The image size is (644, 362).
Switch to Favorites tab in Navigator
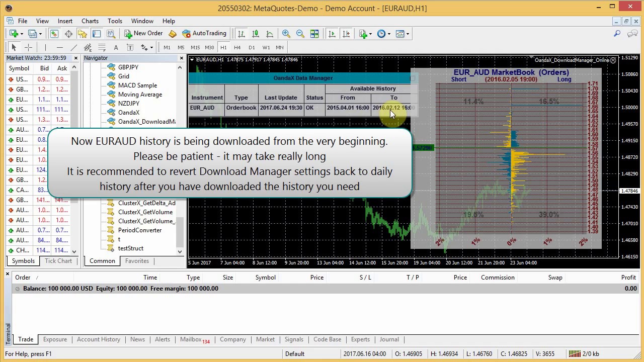pyautogui.click(x=137, y=261)
